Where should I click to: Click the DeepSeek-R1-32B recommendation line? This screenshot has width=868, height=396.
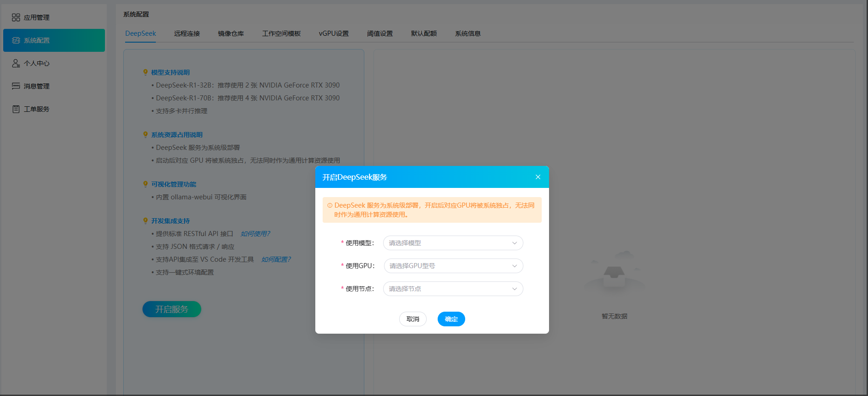(x=246, y=85)
